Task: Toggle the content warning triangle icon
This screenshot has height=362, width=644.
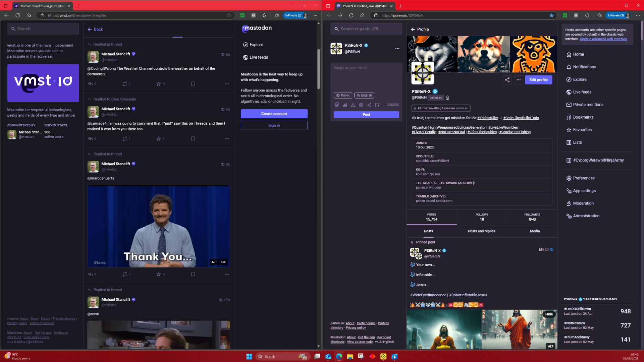Action: click(353, 105)
